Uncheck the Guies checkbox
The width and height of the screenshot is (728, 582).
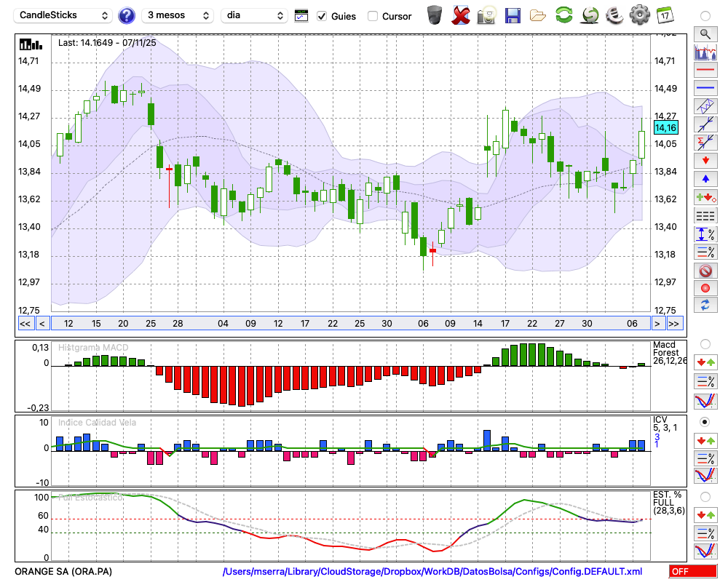[x=322, y=16]
